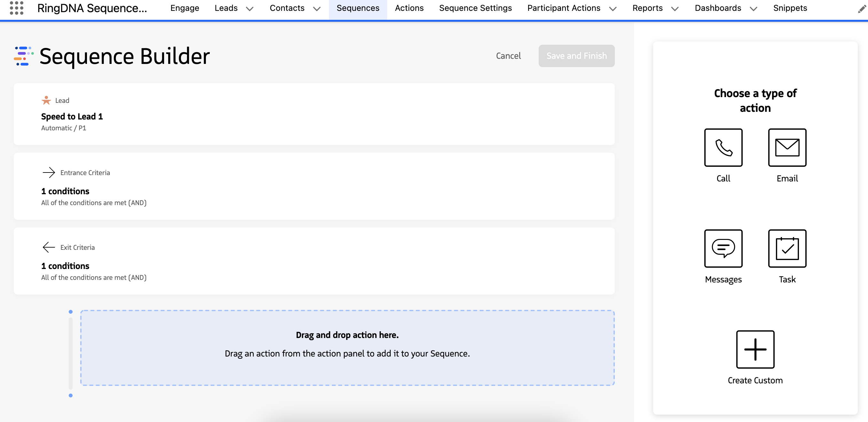Click the Exit Criteria arrow icon
Image resolution: width=868 pixels, height=422 pixels.
(x=49, y=247)
